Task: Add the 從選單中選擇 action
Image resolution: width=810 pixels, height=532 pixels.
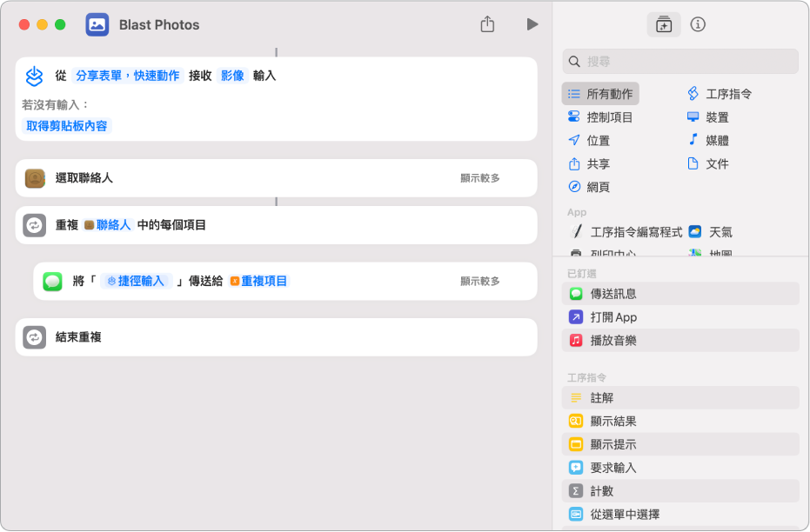Action: coord(679,514)
